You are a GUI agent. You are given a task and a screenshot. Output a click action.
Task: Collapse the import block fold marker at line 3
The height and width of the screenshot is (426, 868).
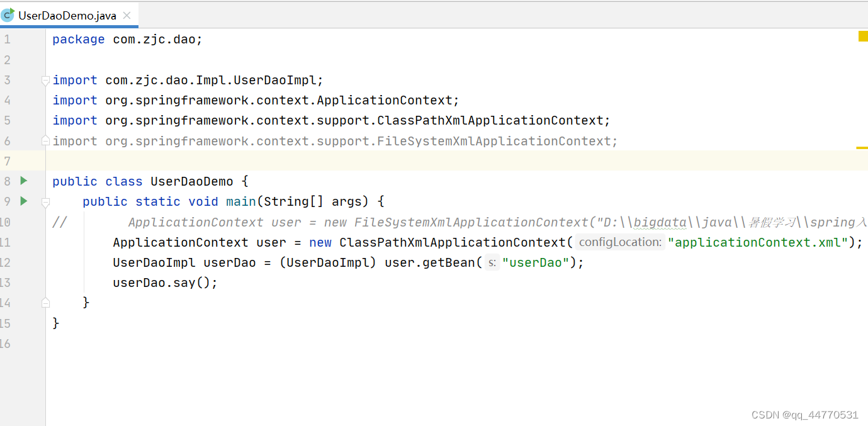pyautogui.click(x=45, y=80)
